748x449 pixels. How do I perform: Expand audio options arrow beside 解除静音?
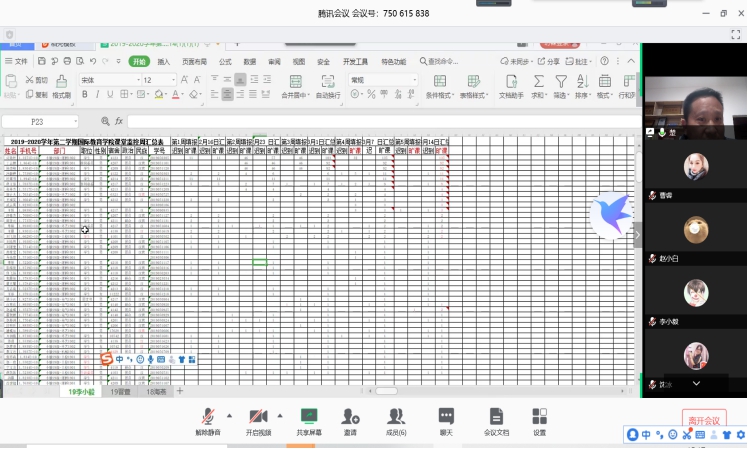click(x=229, y=415)
